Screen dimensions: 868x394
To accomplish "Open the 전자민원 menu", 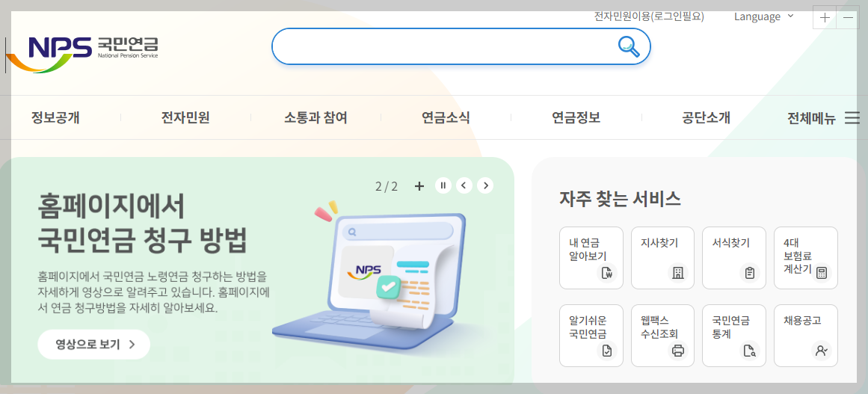I will click(x=185, y=118).
